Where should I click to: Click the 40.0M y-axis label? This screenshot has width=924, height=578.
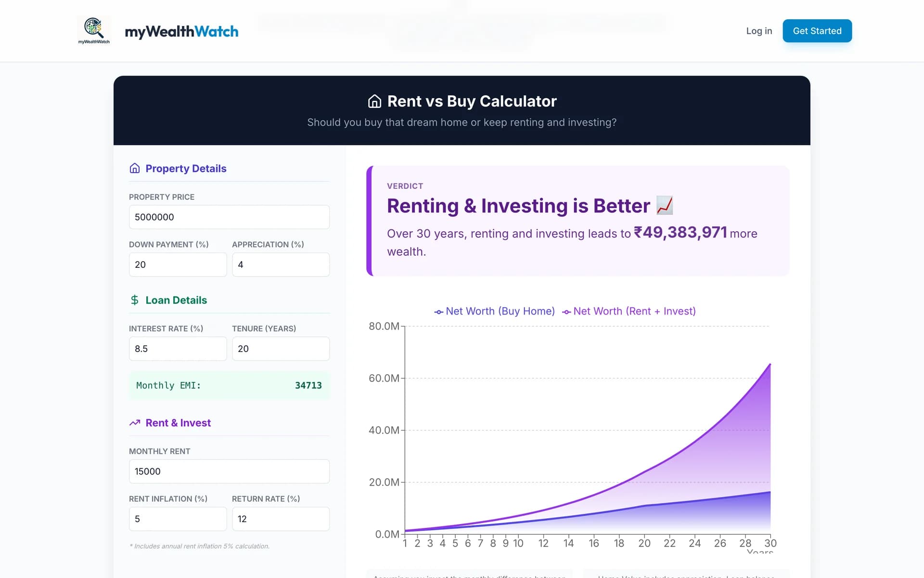[384, 430]
